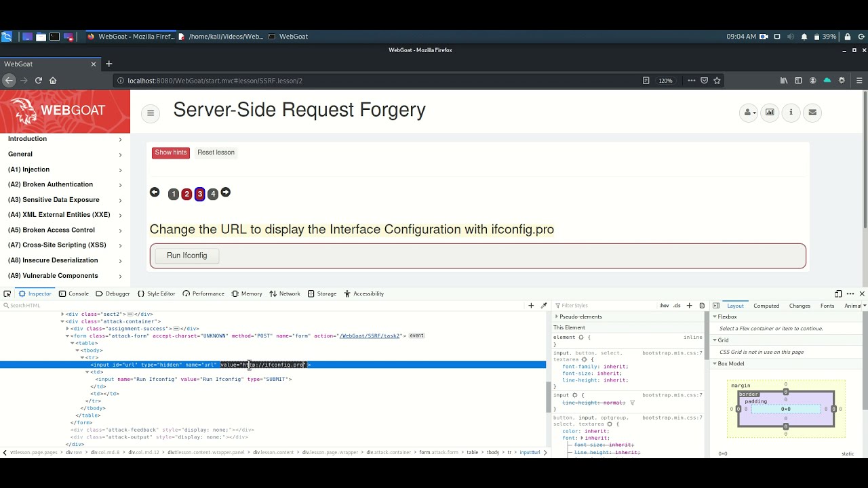Collapse the attack-container div node
868x488 pixels.
pos(63,321)
